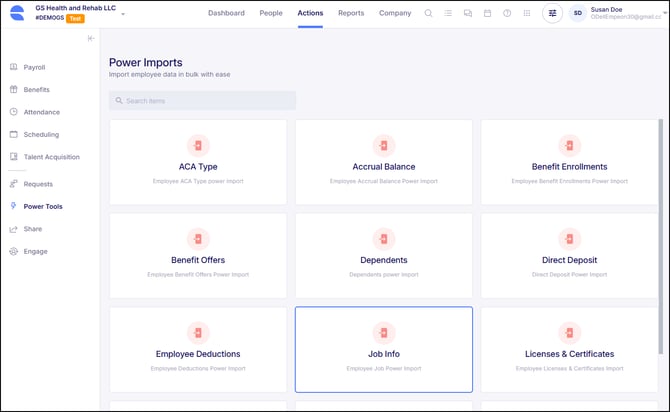Click the SD user avatar

(x=578, y=13)
